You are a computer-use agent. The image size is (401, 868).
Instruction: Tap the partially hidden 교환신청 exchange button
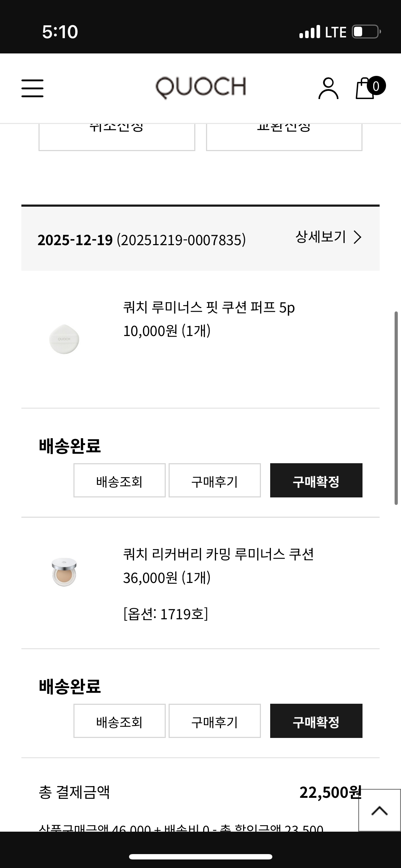[x=284, y=137]
